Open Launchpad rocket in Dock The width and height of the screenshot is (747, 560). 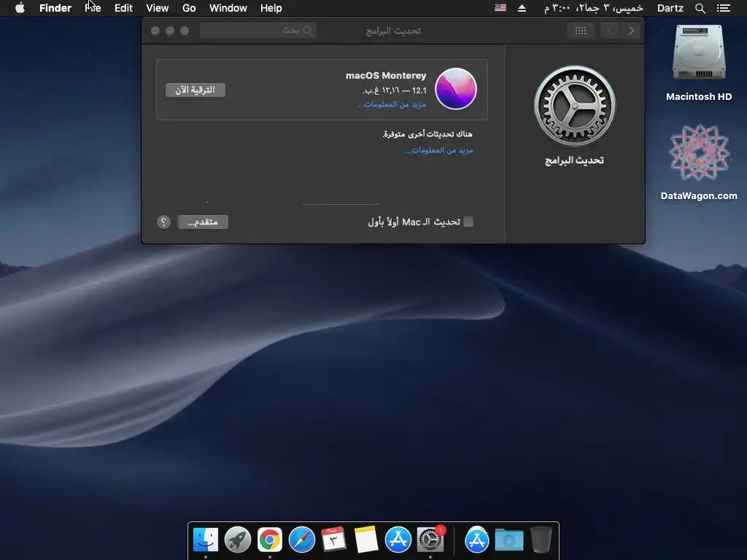238,540
